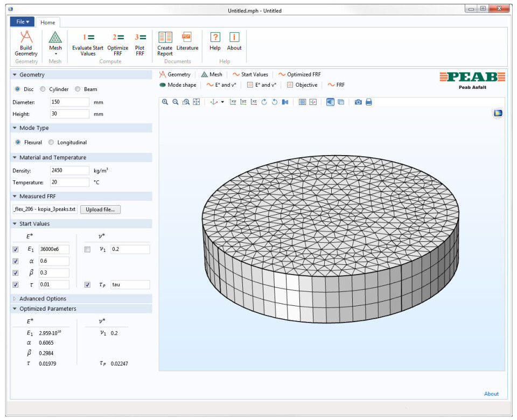The width and height of the screenshot is (517, 420).
Task: Click the blue camera view icon after the rotate icons
Action: point(285,102)
